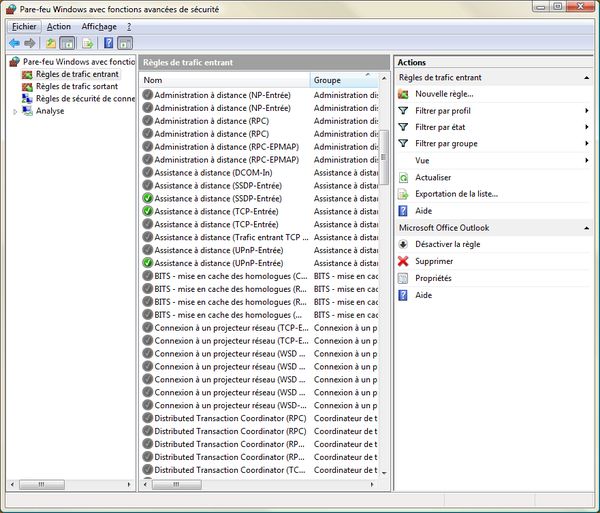Click the Désactiver la règle icon
This screenshot has width=600, height=513.
(403, 244)
